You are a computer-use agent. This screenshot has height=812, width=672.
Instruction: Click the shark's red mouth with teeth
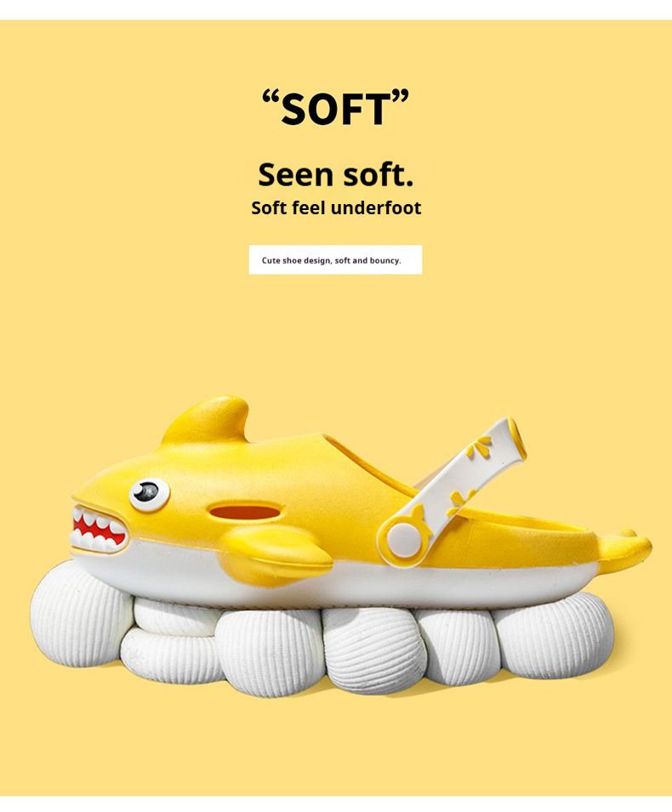tap(99, 529)
